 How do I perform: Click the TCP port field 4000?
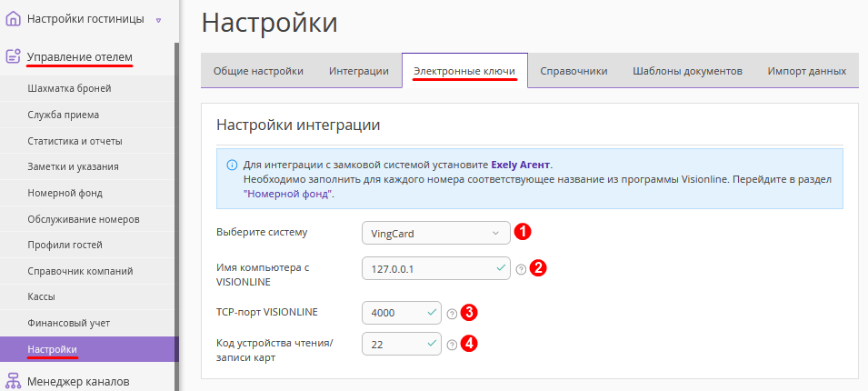[402, 313]
